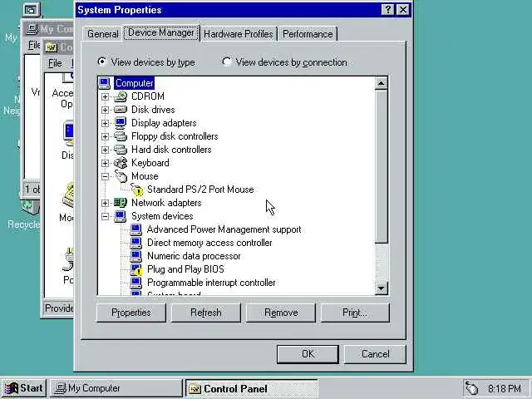Select View devices by connection radio button
The image size is (532, 399).
point(226,62)
